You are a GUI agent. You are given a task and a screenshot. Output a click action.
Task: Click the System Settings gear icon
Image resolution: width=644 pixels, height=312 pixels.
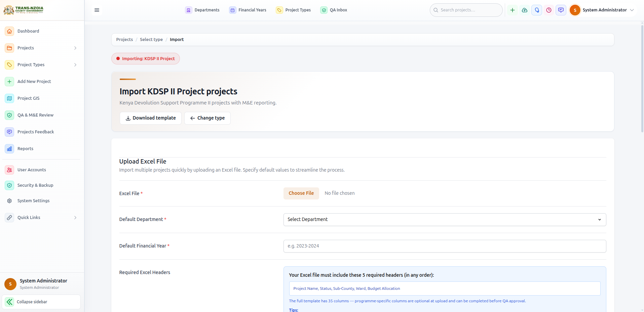click(9, 201)
